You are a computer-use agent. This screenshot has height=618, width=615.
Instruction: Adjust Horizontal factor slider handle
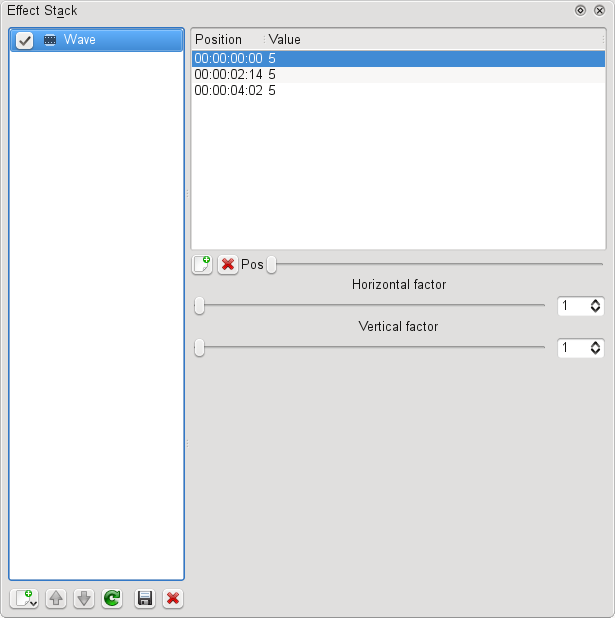199,305
